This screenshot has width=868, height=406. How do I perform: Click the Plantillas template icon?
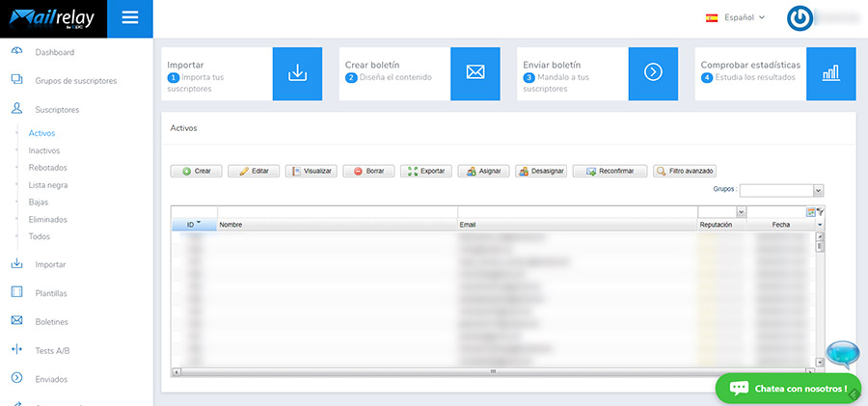click(x=17, y=292)
